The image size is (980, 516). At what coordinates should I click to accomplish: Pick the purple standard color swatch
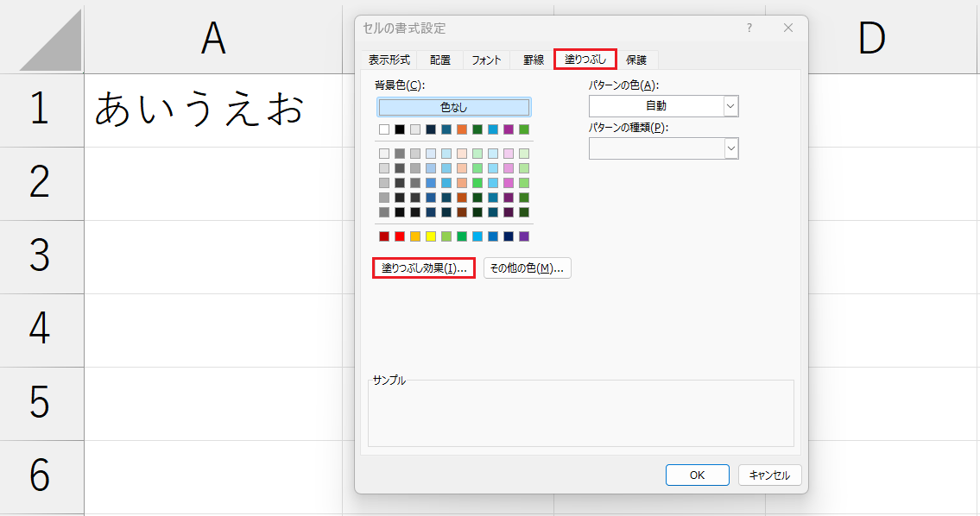[x=524, y=236]
